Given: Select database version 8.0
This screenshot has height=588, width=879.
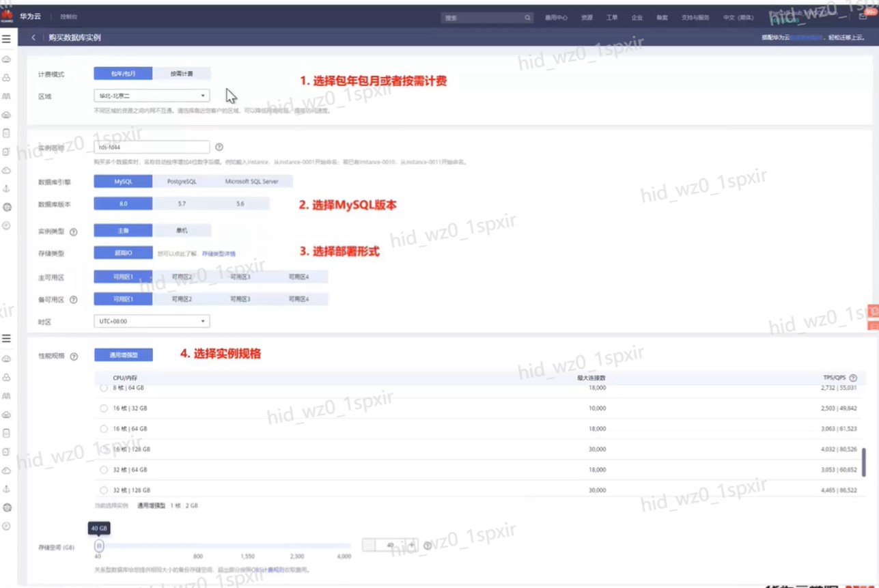Looking at the screenshot, I should pos(123,204).
